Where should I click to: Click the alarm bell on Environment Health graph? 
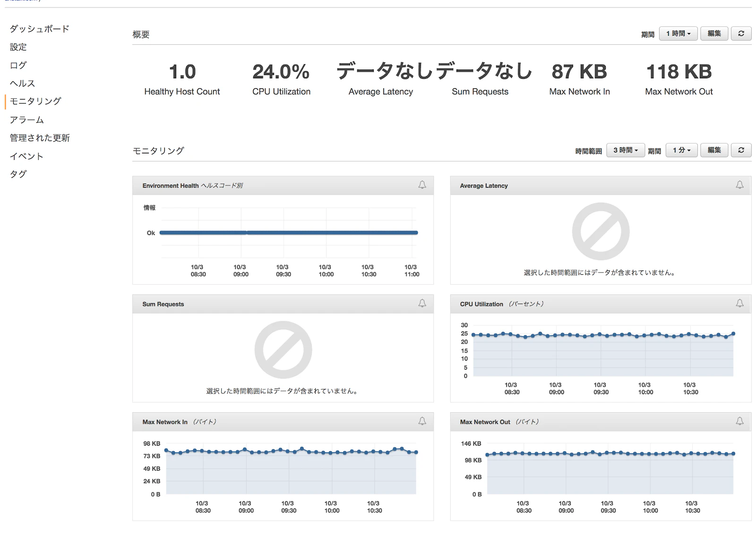[422, 185]
